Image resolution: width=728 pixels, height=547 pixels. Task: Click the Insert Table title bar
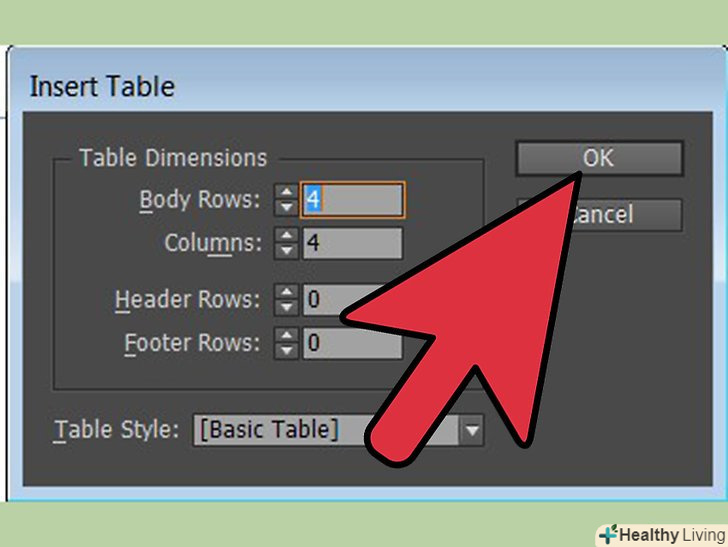pyautogui.click(x=367, y=86)
